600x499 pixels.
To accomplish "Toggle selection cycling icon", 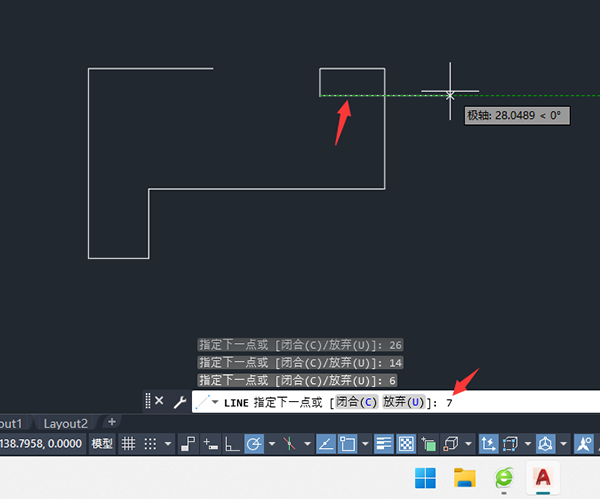I will 429,444.
